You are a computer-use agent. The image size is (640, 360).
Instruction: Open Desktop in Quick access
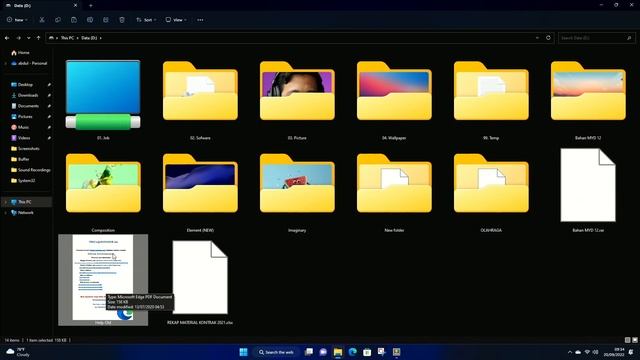click(25, 84)
